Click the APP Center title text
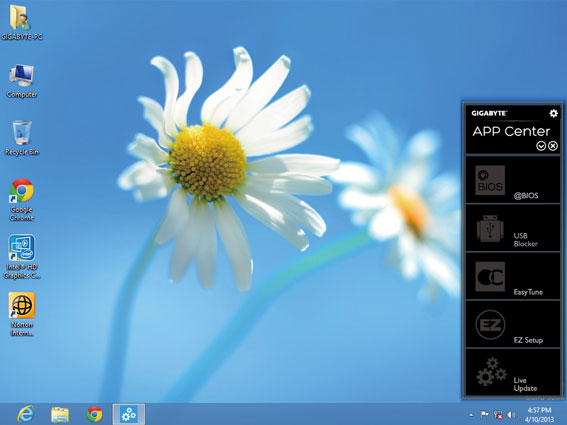Screen dimensions: 567x425 coord(511,131)
